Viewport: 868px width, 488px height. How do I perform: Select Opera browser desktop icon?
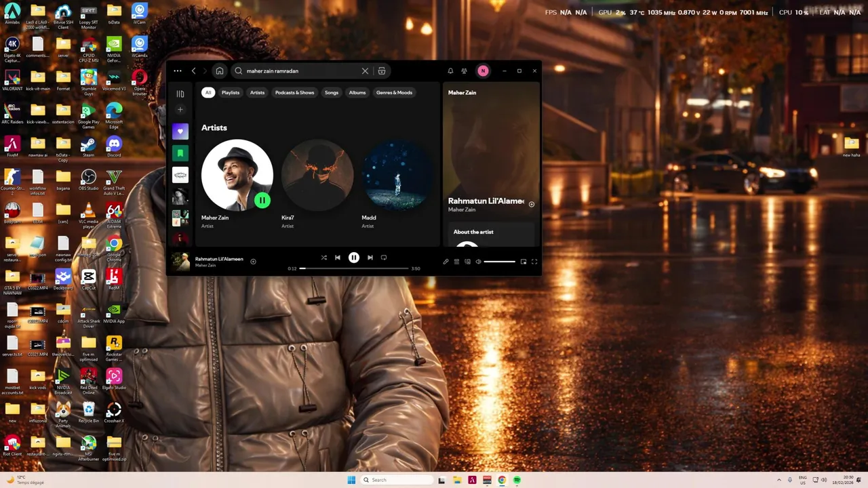(139, 81)
